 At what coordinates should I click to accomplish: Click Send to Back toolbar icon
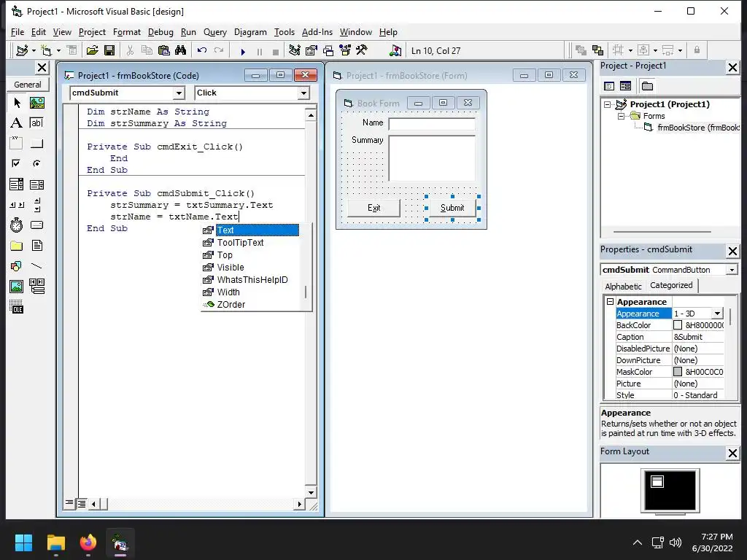point(597,50)
